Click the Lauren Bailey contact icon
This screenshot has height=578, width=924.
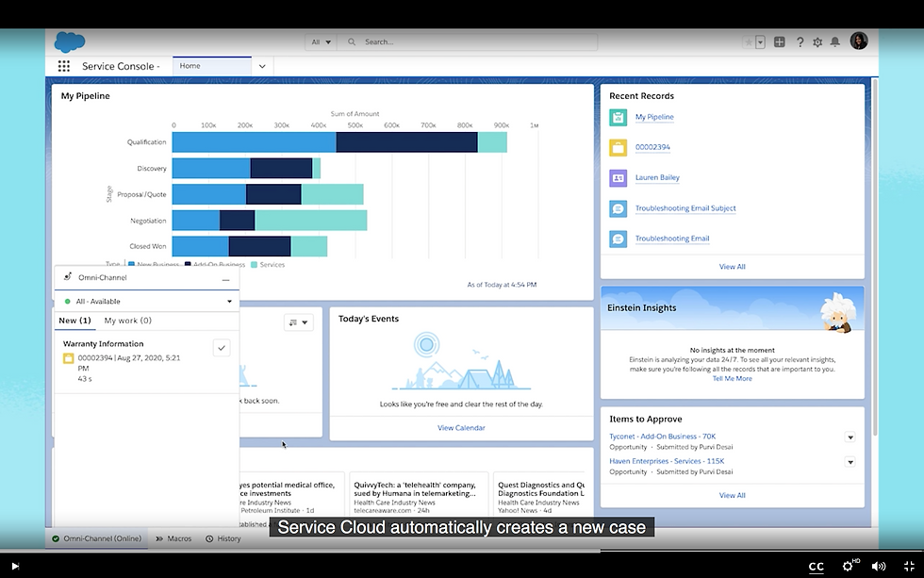(x=619, y=177)
